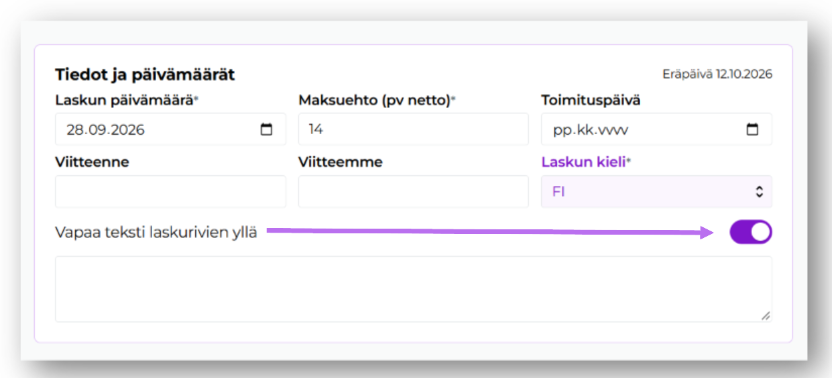
Task: Click the Toimituspäivä date field
Action: (656, 129)
